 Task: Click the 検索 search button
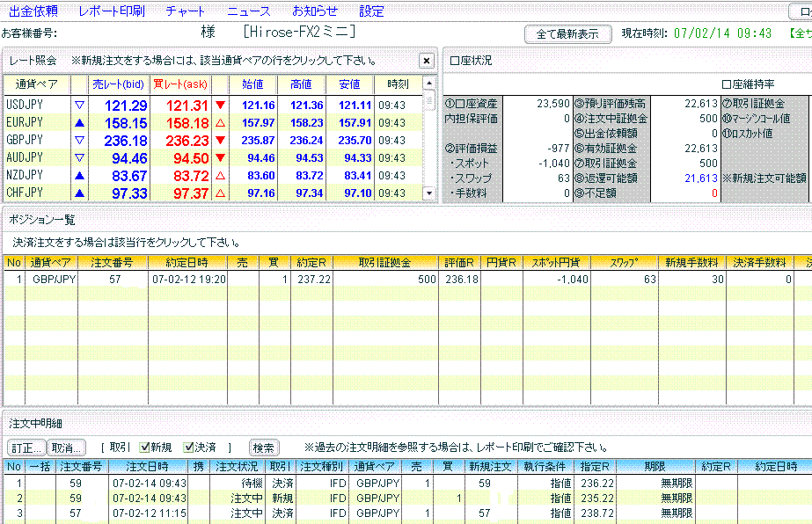(264, 448)
